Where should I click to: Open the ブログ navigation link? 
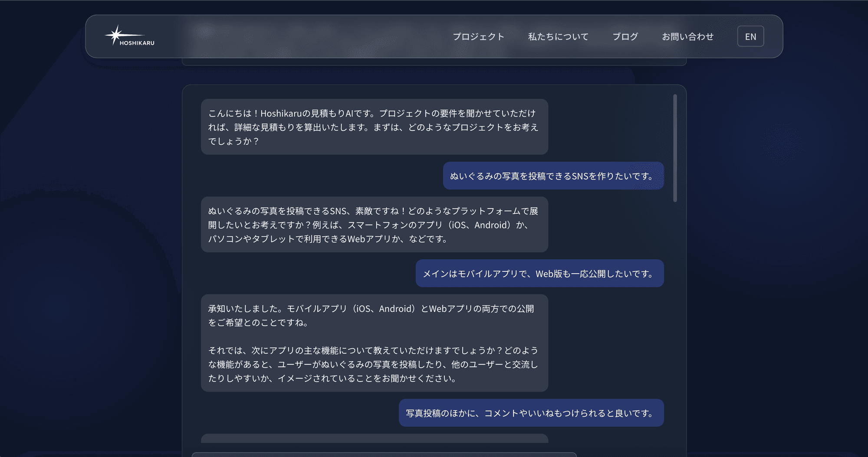point(625,37)
